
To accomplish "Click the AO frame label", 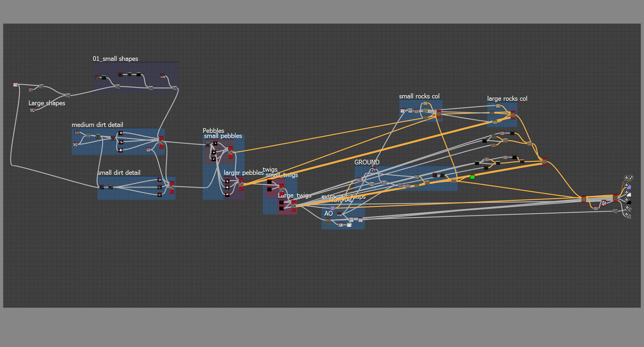I will pyautogui.click(x=328, y=213).
